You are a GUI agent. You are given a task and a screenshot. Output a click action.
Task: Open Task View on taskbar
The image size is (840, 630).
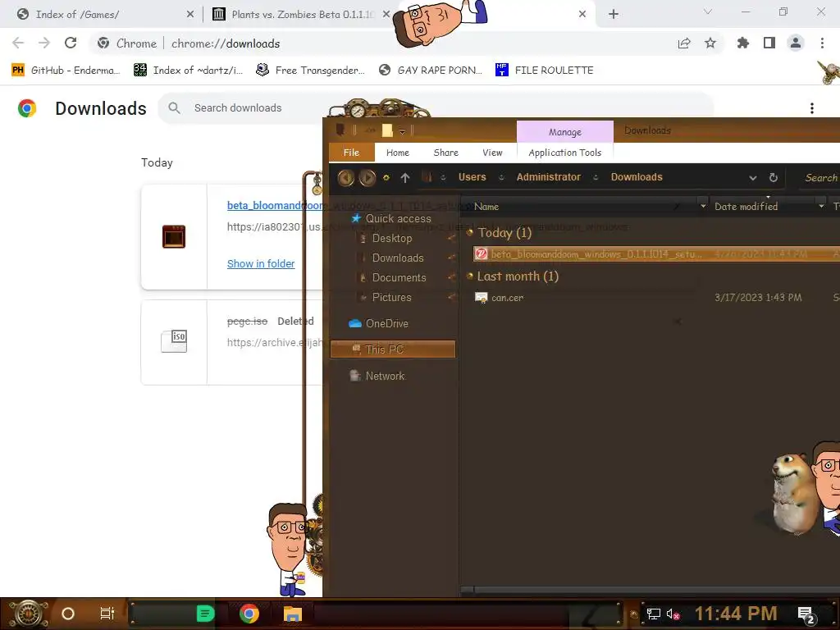coord(107,614)
